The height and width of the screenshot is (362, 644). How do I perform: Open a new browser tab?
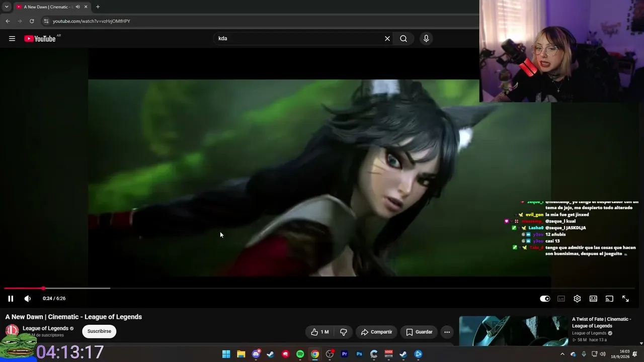(x=98, y=7)
